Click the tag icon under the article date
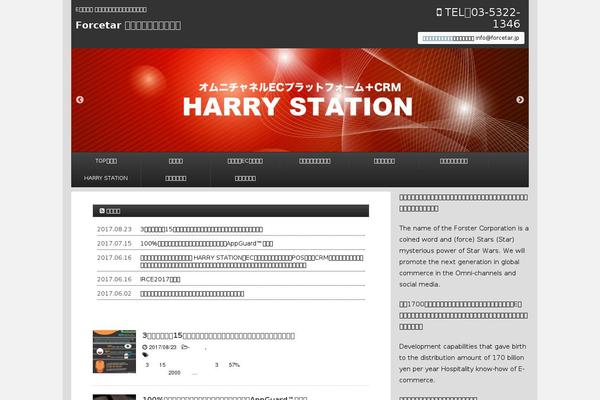The height and width of the screenshot is (400, 600). 145,355
